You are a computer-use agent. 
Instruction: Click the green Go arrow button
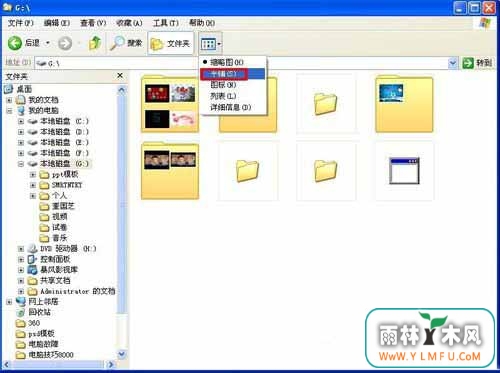pyautogui.click(x=468, y=63)
